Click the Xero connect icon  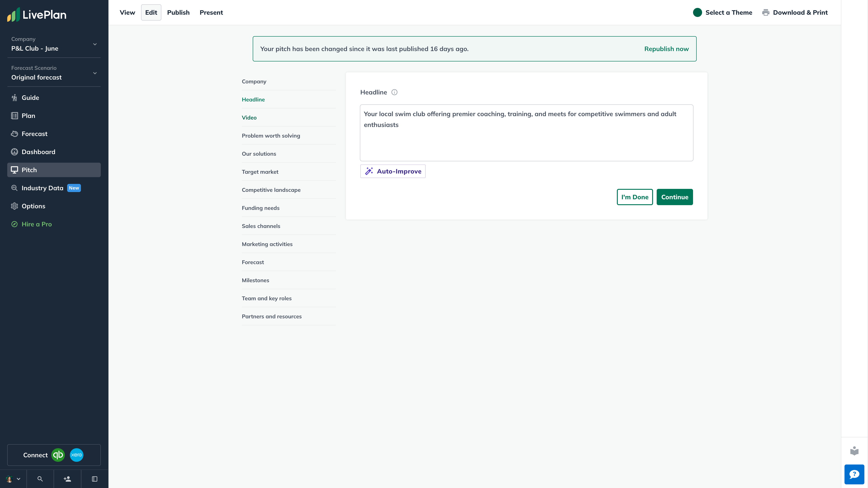76,455
